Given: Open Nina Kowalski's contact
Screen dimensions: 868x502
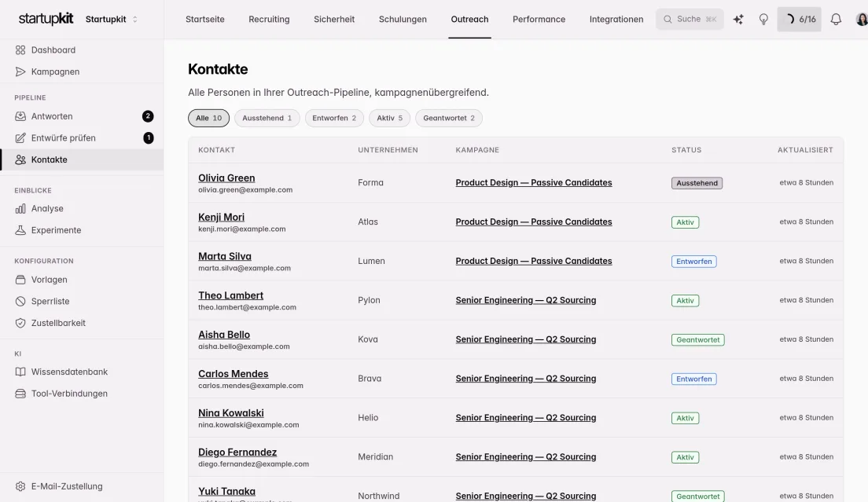Looking at the screenshot, I should 231,413.
